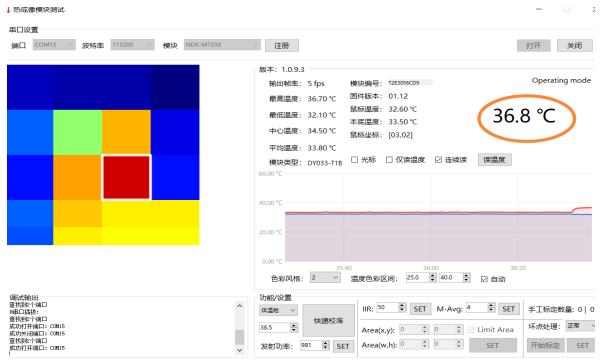The height and width of the screenshot is (364, 603).
Task: Click the 最低温度 value 32.10 ℃
Action: [321, 115]
